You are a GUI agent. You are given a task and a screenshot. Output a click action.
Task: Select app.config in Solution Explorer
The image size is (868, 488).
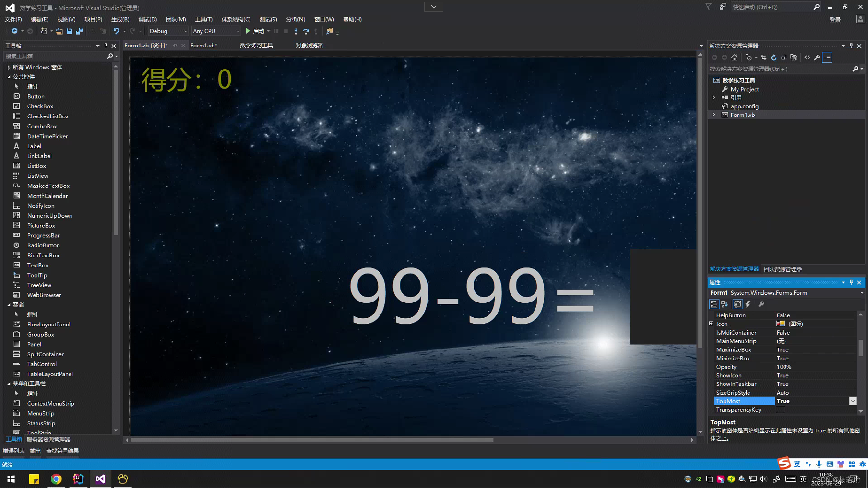[744, 106]
